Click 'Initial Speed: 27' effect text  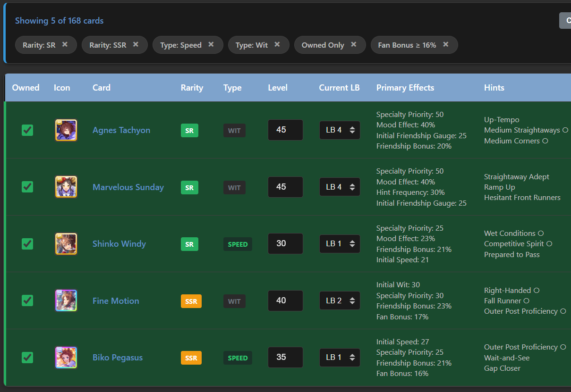click(402, 342)
